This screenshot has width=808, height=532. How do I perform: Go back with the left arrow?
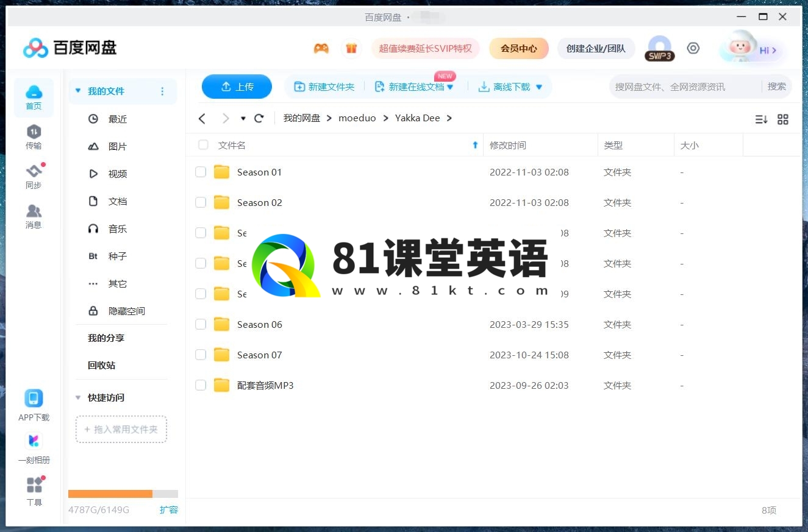[202, 118]
